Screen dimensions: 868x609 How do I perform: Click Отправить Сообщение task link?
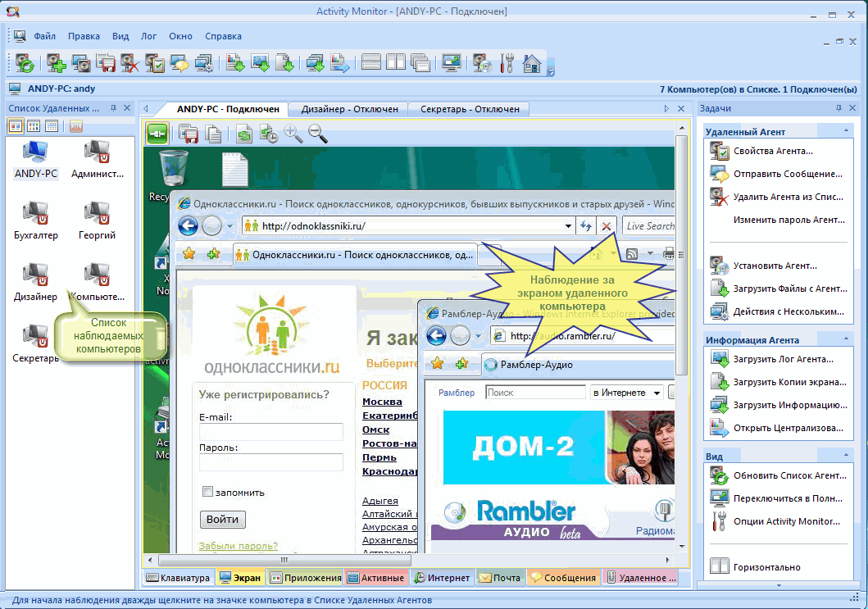tap(779, 174)
